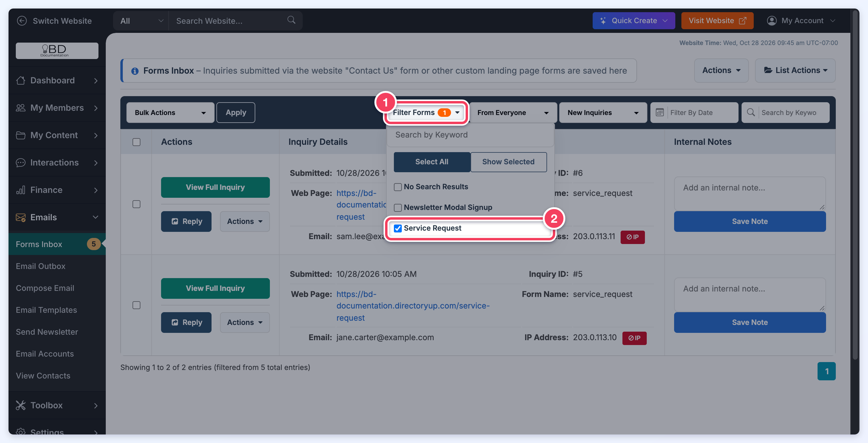Click Reply for the jane.carter inquiry
The image size is (868, 443).
pos(186,322)
